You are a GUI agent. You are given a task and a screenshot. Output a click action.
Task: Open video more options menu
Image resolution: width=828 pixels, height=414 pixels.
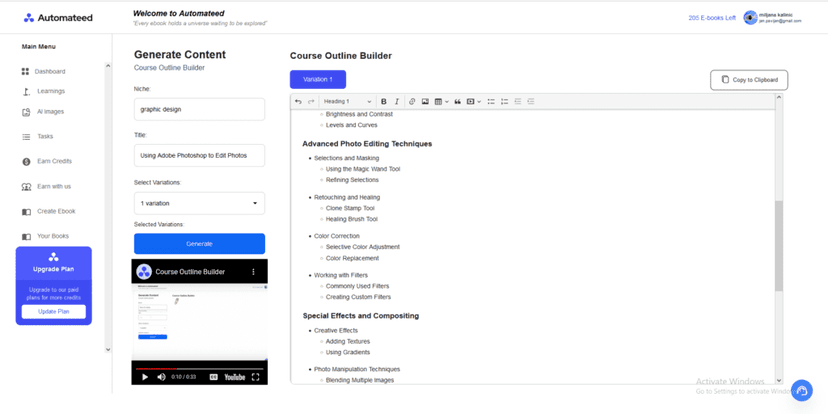click(x=253, y=272)
